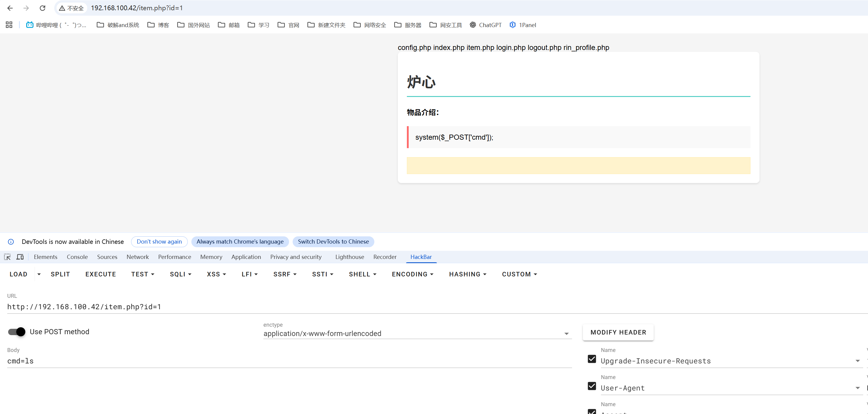Click the MODIFY HEADER button
Viewport: 868px width, 414px height.
[x=618, y=332]
